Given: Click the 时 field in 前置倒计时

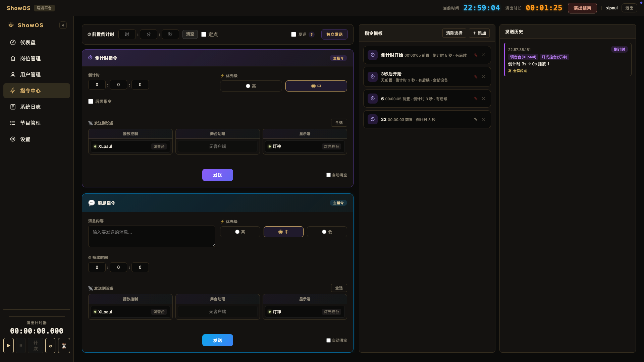Looking at the screenshot, I should click(x=127, y=35).
